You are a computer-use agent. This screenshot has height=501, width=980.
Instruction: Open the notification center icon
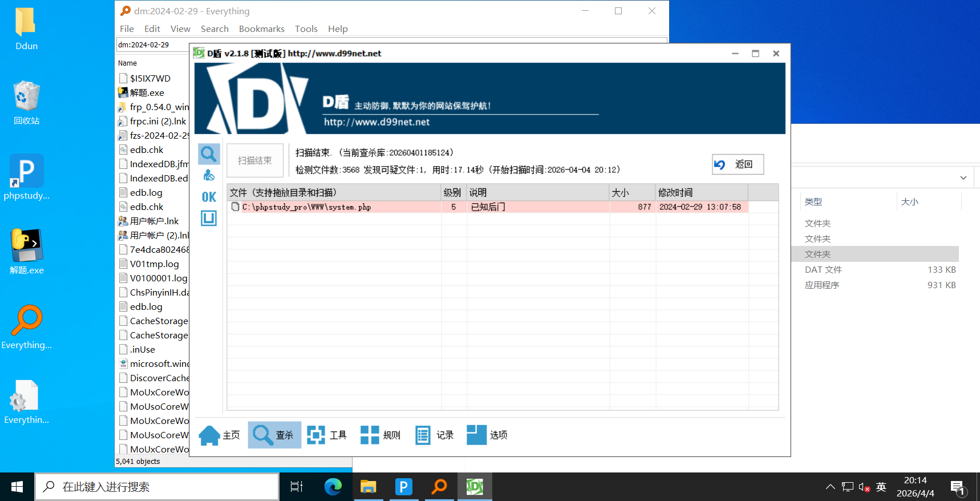pos(958,487)
